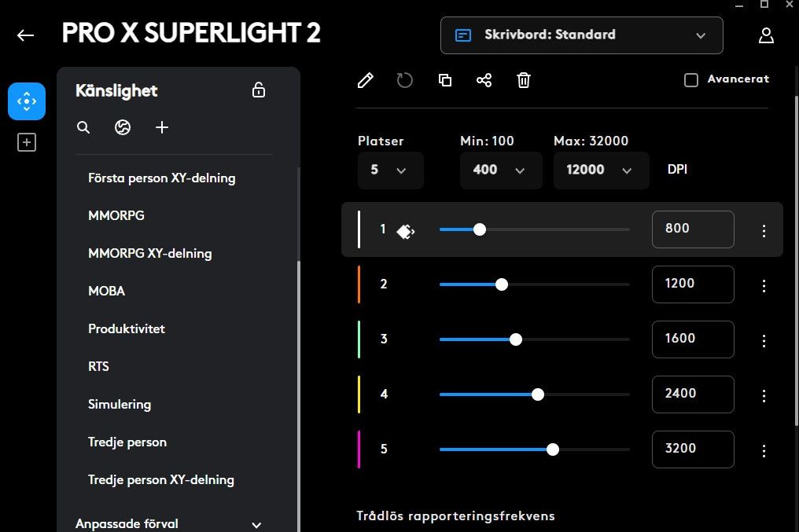
Task: Choose the Tredje person XY-delning preset
Action: click(x=161, y=479)
